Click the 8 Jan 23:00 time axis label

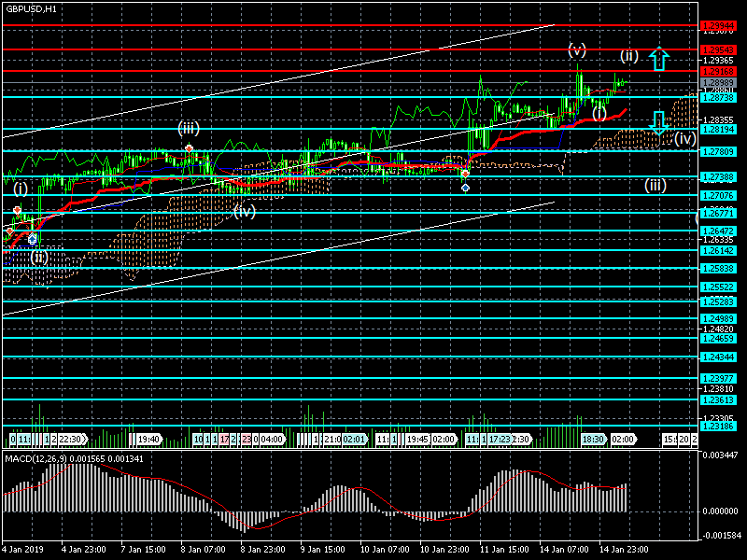click(x=263, y=549)
